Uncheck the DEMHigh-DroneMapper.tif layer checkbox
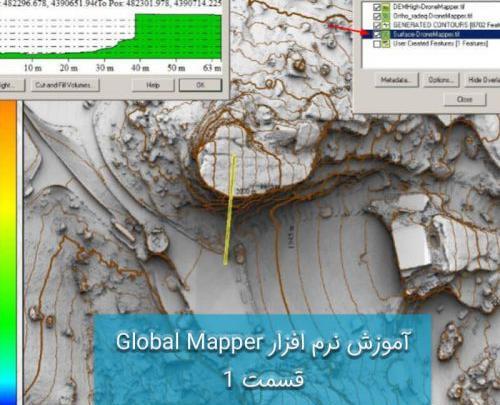500x405 pixels. point(377,7)
